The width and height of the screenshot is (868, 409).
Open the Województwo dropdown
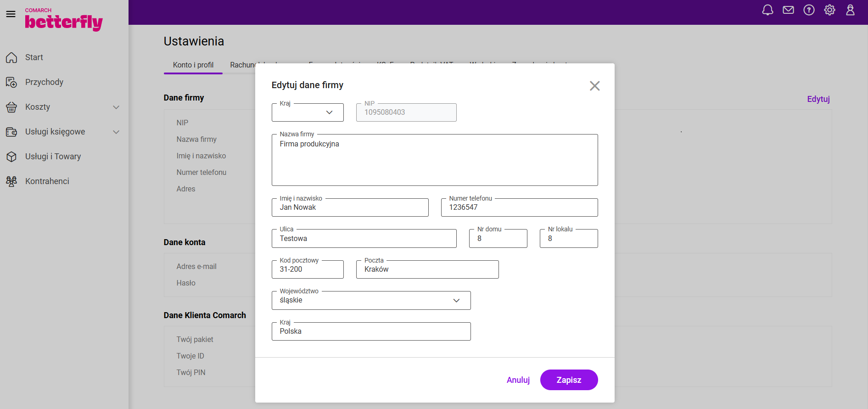coord(371,301)
